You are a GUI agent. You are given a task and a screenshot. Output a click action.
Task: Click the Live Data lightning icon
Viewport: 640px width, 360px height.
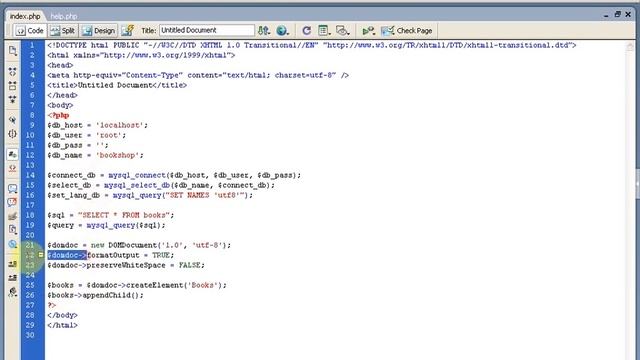pos(127,31)
